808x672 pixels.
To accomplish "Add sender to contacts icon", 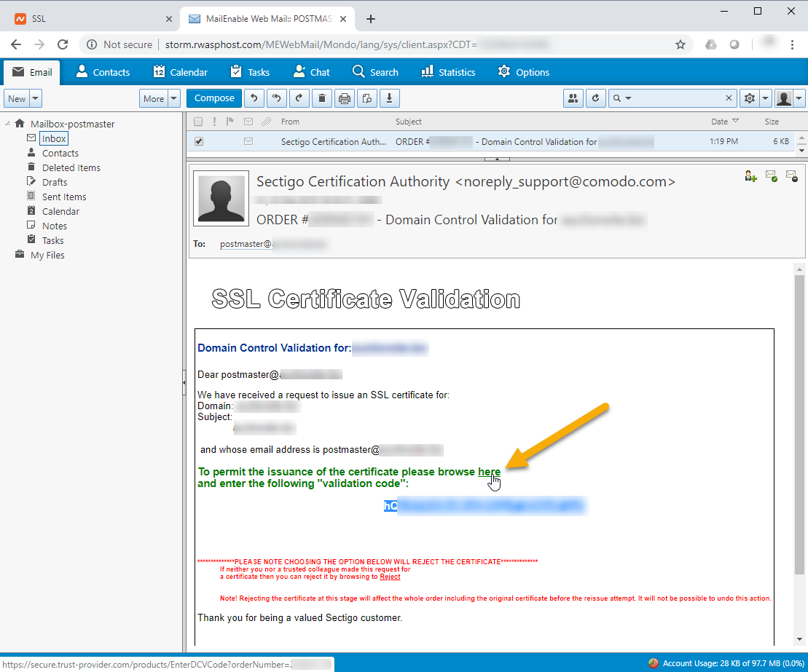I will 750,177.
